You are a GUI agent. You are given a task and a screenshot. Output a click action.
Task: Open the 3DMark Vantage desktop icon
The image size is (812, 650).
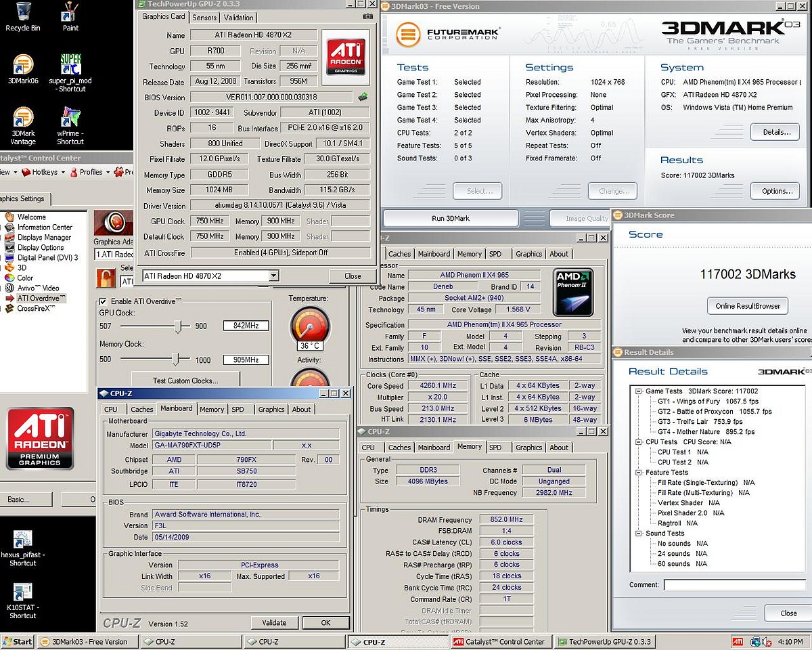(x=22, y=126)
